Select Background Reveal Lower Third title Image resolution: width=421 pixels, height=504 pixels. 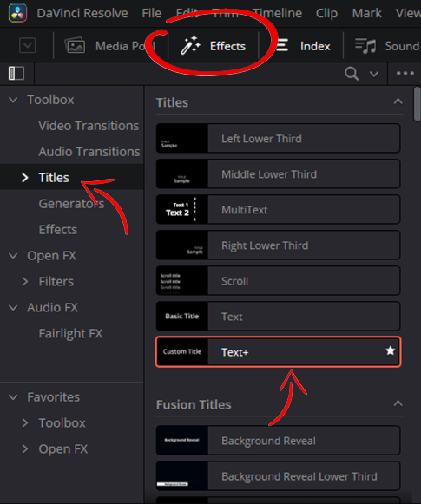click(x=278, y=476)
